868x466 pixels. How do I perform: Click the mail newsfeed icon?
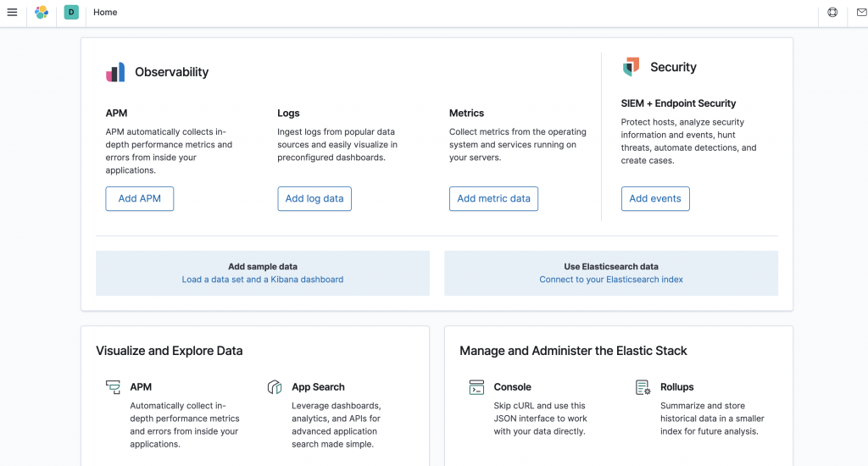tap(861, 13)
